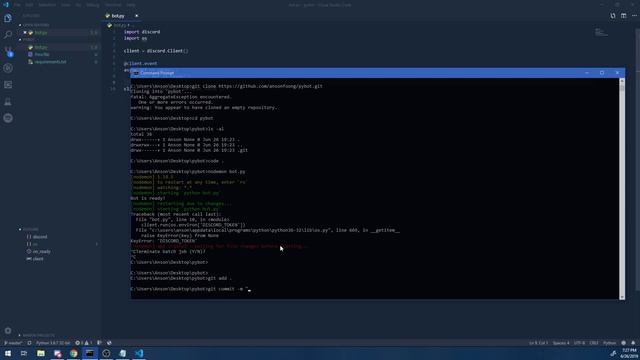Select Procfile in the file tree
The height and width of the screenshot is (360, 640).
tap(42, 54)
